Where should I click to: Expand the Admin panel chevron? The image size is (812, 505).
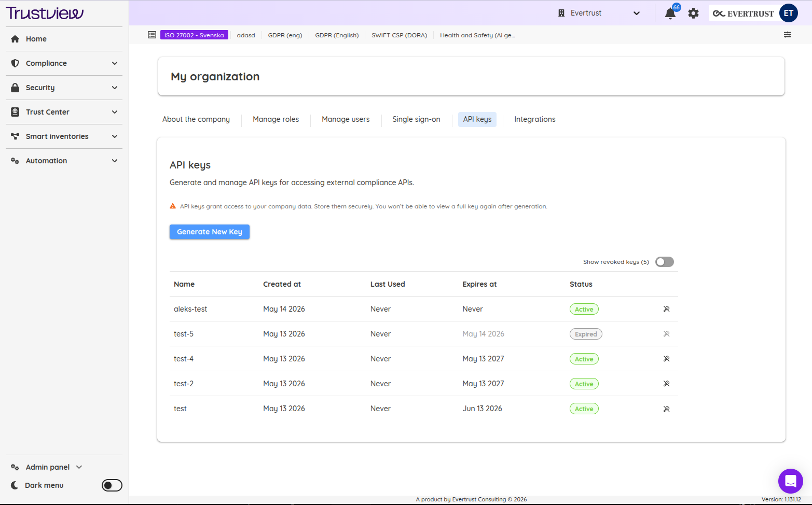coord(79,467)
